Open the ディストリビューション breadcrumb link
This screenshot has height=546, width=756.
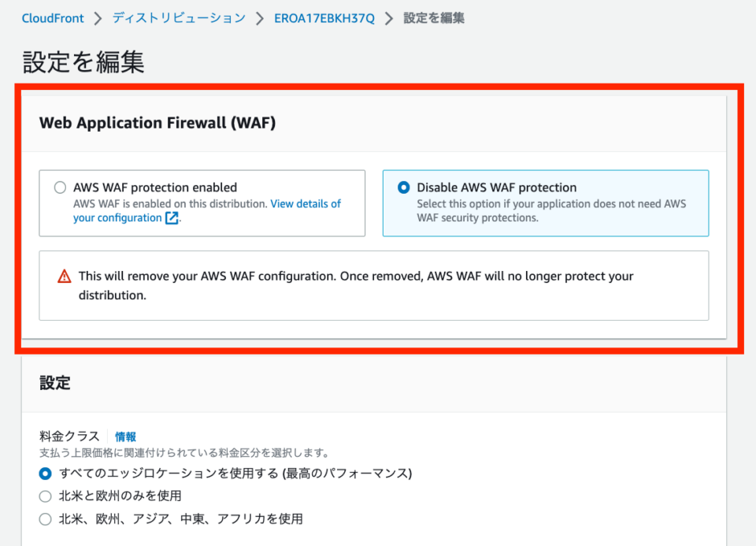(x=179, y=17)
